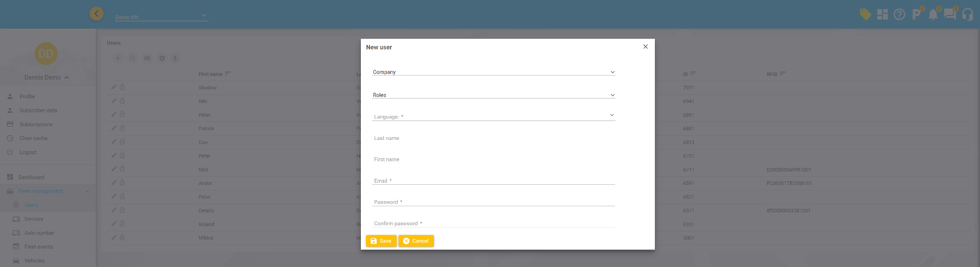This screenshot has height=267, width=980.
Task: Click the lock icon for Shadow row
Action: (x=122, y=87)
